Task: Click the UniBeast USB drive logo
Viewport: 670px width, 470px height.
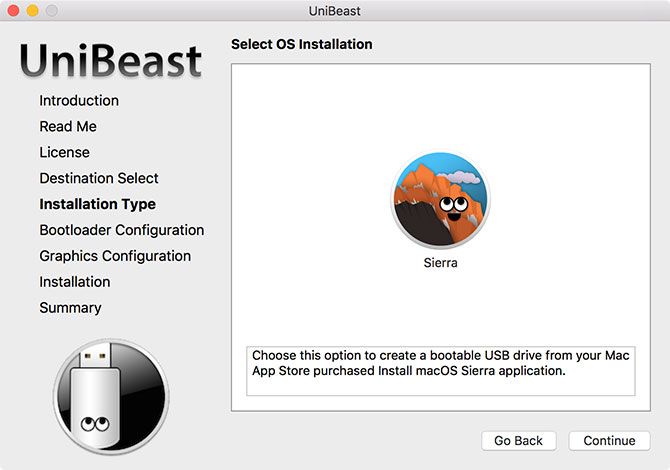Action: pos(111,396)
